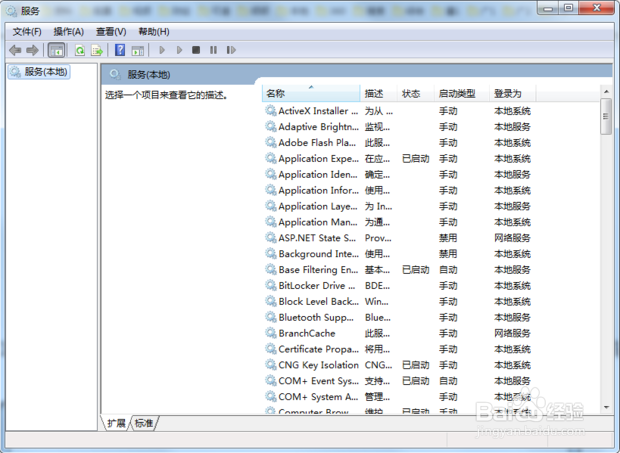The image size is (620, 453).
Task: Click the gear icon of Adobe Flash Player
Action: pyautogui.click(x=271, y=142)
